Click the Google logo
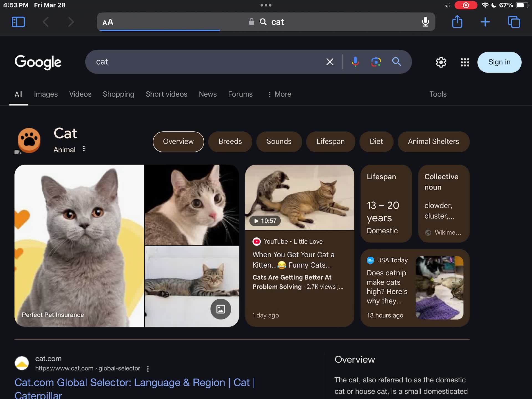This screenshot has width=532, height=399. pyautogui.click(x=38, y=62)
